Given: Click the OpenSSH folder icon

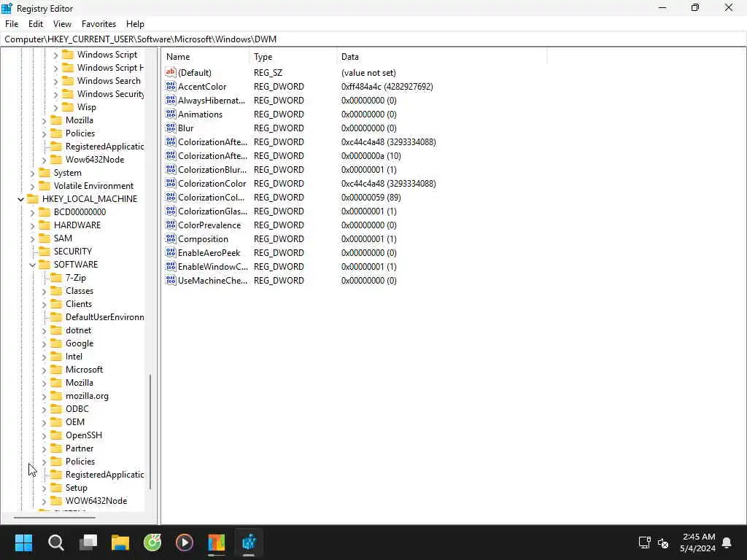Looking at the screenshot, I should pos(56,435).
